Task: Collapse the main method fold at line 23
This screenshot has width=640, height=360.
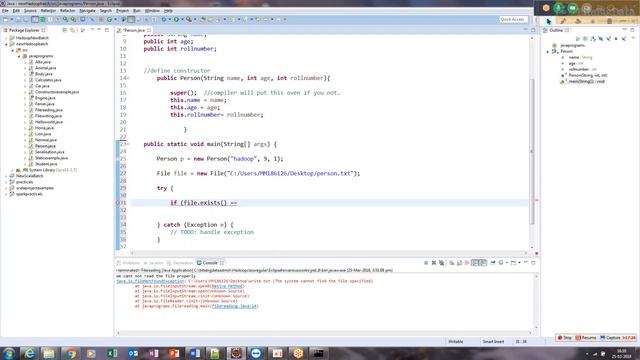Action: pyautogui.click(x=128, y=144)
